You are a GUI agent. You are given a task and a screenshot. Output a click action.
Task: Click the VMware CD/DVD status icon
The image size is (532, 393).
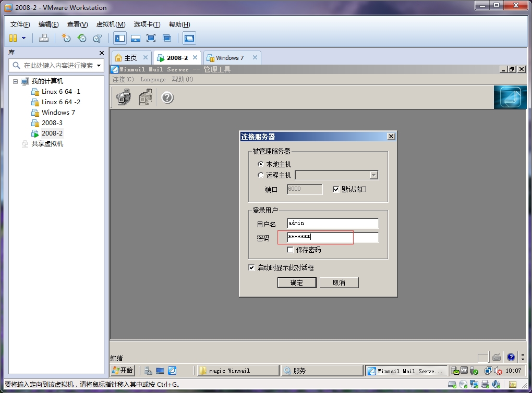(463, 385)
